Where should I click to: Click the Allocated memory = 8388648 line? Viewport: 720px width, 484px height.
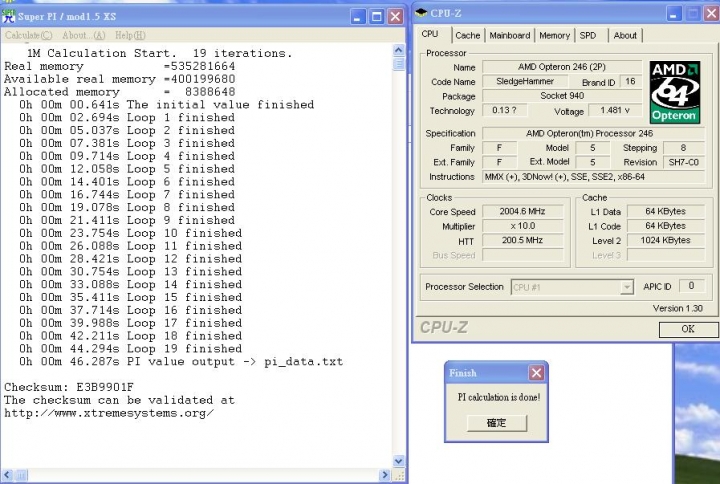(119, 91)
